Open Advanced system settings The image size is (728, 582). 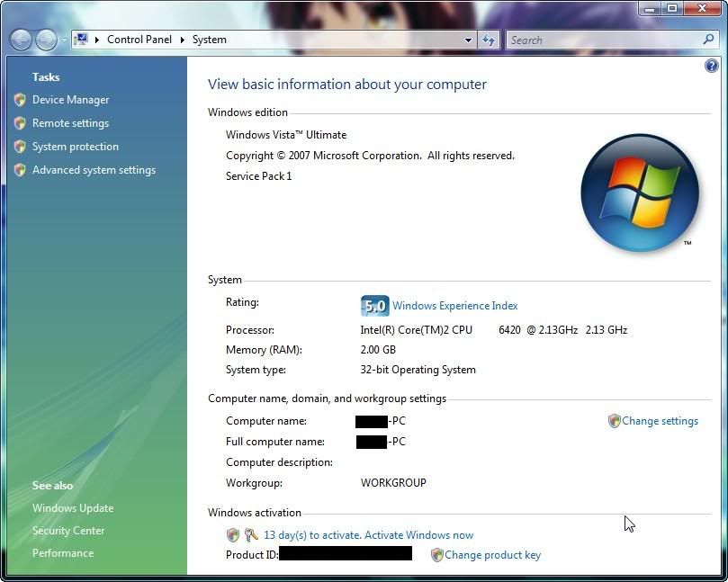pyautogui.click(x=94, y=170)
